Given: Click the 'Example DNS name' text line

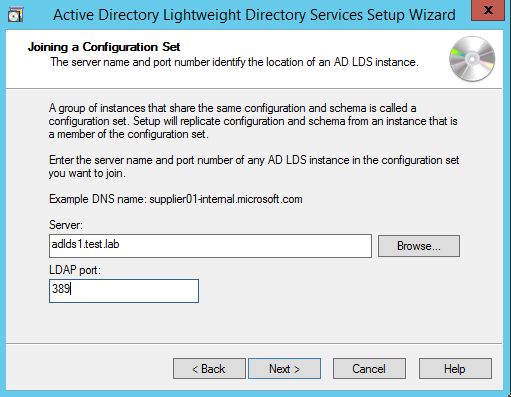Looking at the screenshot, I should click(176, 199).
